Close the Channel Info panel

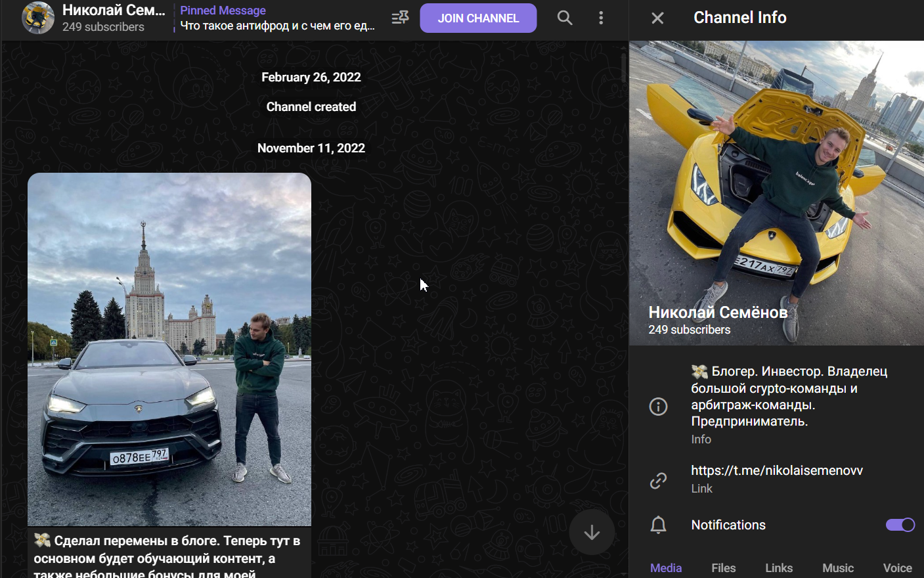657,18
